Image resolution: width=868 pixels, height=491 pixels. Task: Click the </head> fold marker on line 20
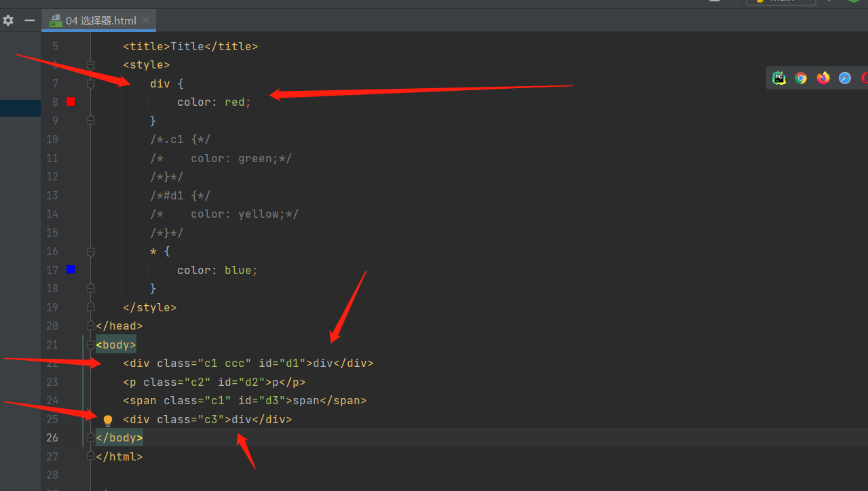click(x=90, y=326)
